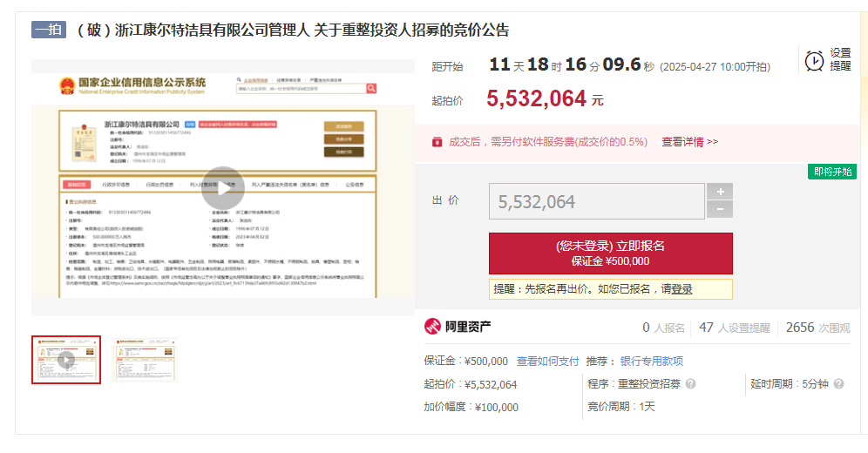
Task: Click the alarm clock reminder icon
Action: (x=814, y=60)
